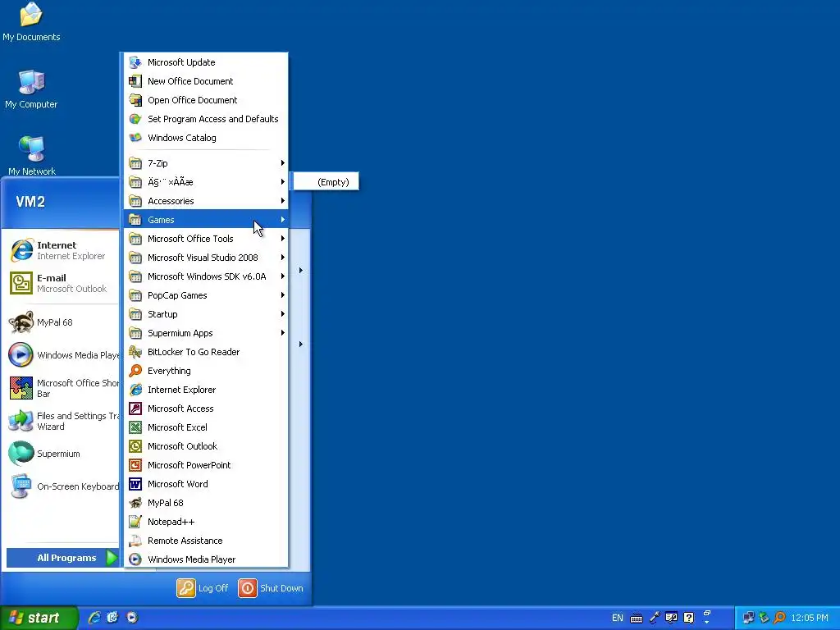Click the Log Off button
The image size is (840, 630).
203,588
